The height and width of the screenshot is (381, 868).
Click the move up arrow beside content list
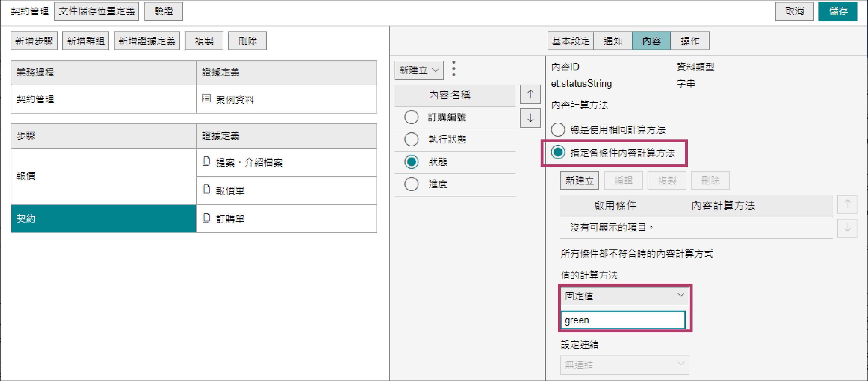pyautogui.click(x=530, y=94)
